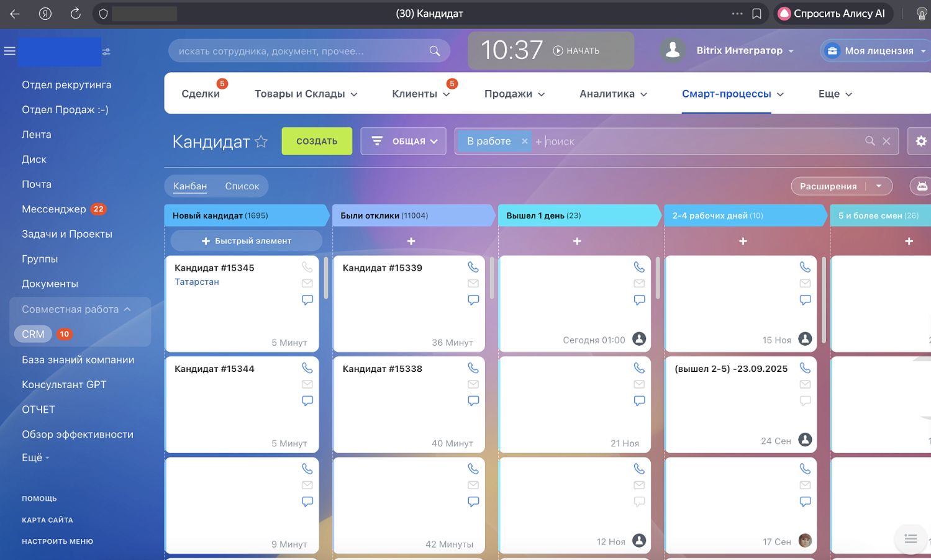Click Быстрый элемент button
This screenshot has height=560, width=931.
point(247,241)
